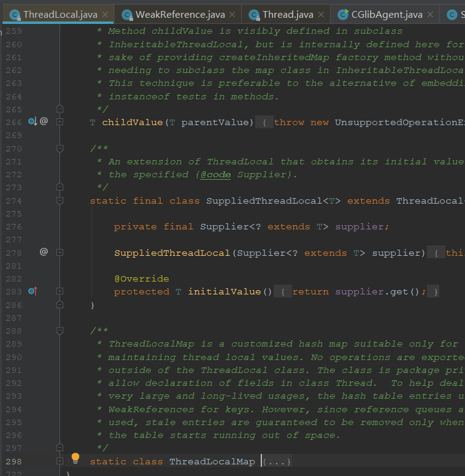Collapse the comment end marker on line 297

click(x=60, y=447)
